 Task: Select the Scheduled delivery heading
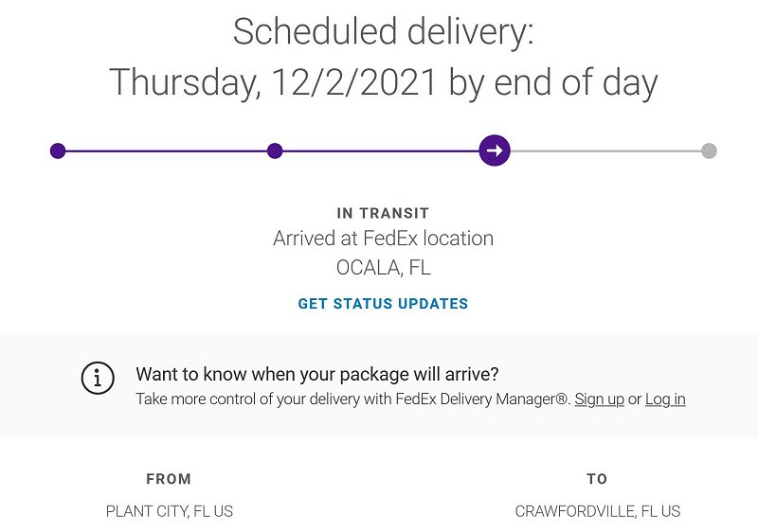click(x=383, y=32)
